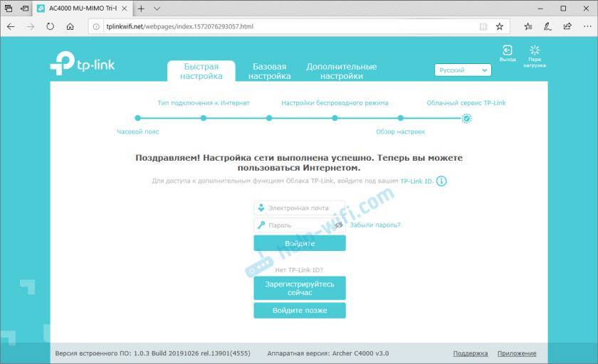The width and height of the screenshot is (598, 364).
Task: Click Облачный сервис TP-Link step marker
Action: (466, 119)
